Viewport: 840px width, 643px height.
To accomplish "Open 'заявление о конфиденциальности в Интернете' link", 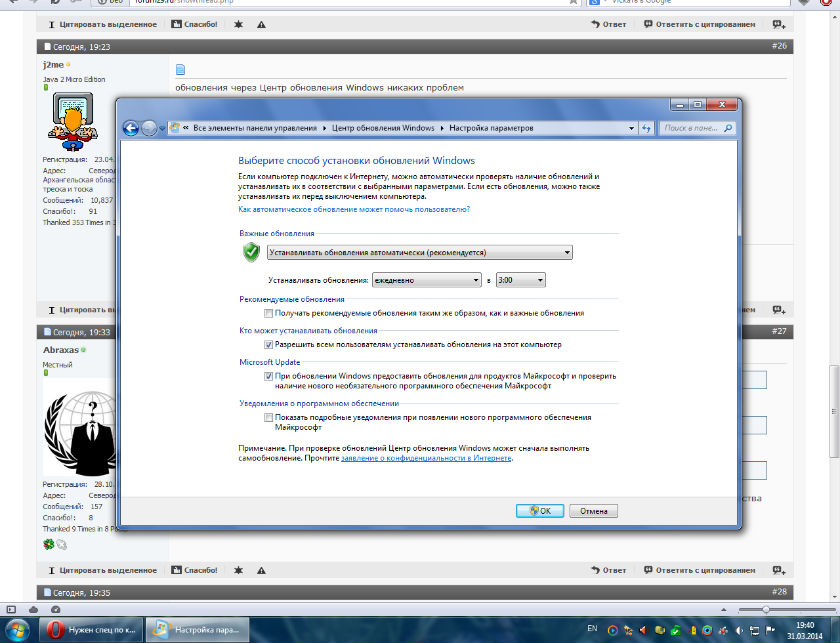I will tap(426, 458).
